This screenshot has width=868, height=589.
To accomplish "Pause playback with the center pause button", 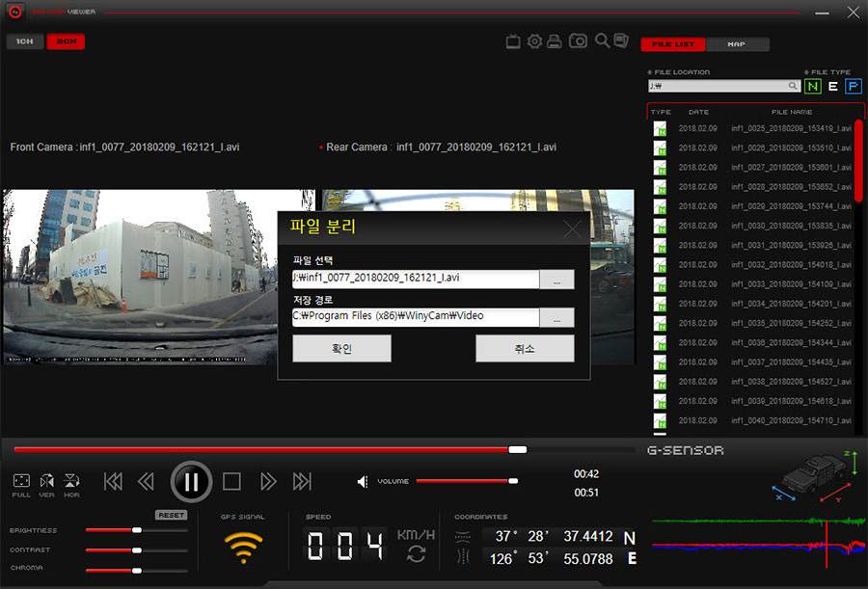I will click(191, 481).
